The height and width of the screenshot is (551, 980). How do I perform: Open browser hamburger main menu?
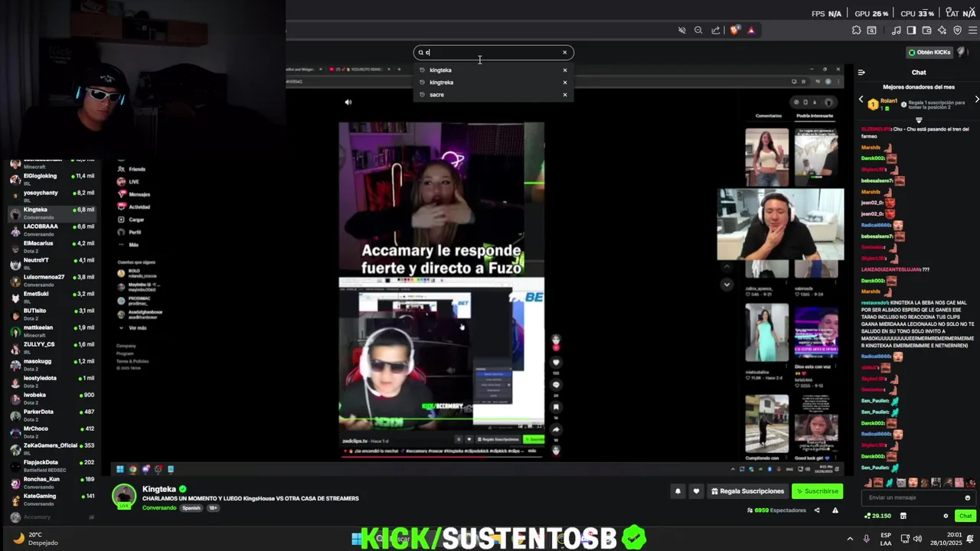973,31
